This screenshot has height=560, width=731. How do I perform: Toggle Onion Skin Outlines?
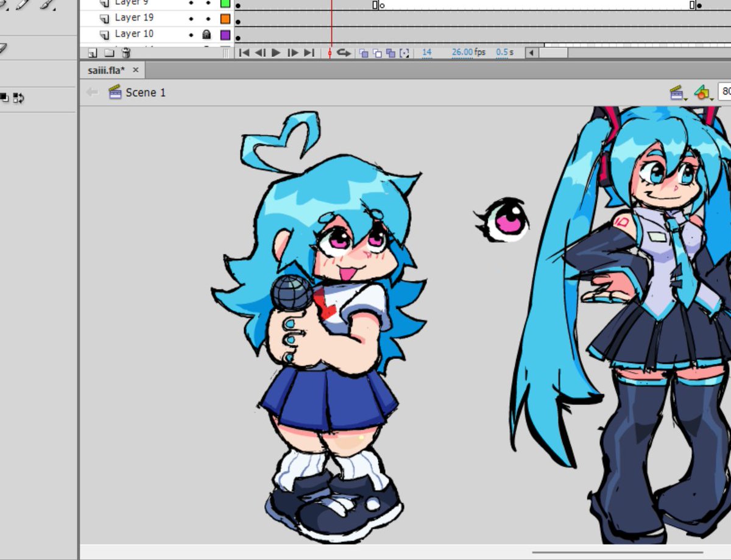(377, 53)
